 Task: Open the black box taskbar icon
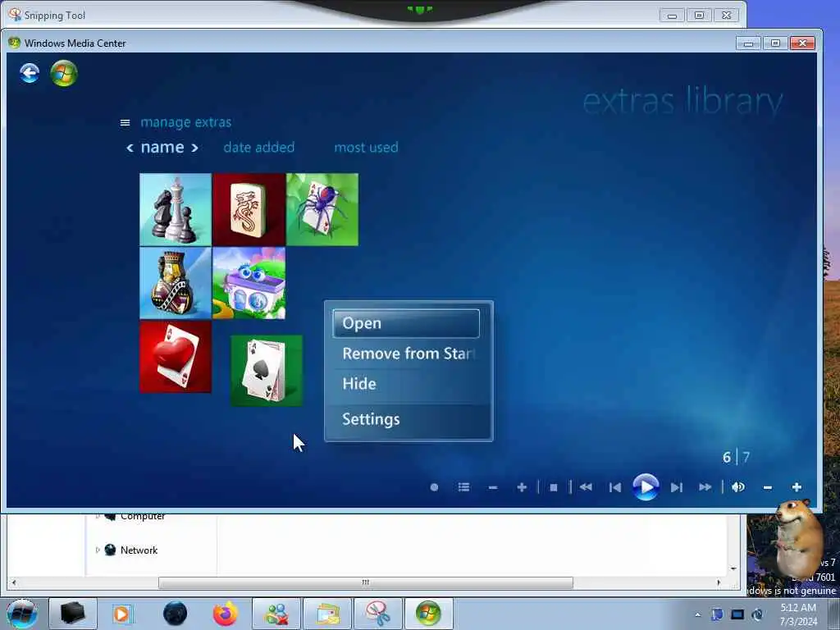point(73,614)
